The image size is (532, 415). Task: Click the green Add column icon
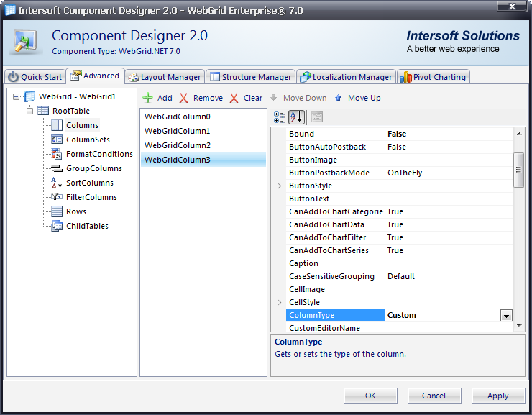coord(147,98)
